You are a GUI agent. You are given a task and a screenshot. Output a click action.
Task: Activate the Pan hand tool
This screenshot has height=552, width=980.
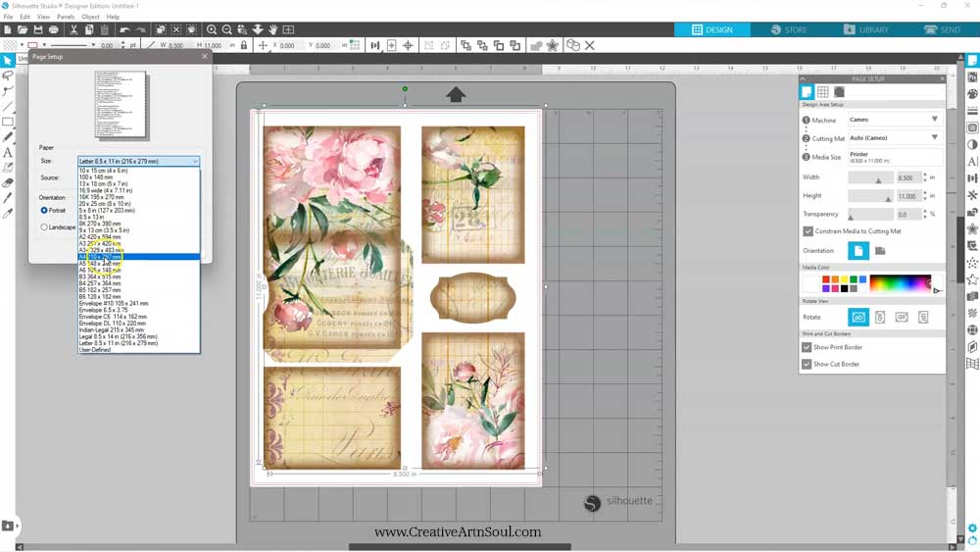tap(273, 29)
